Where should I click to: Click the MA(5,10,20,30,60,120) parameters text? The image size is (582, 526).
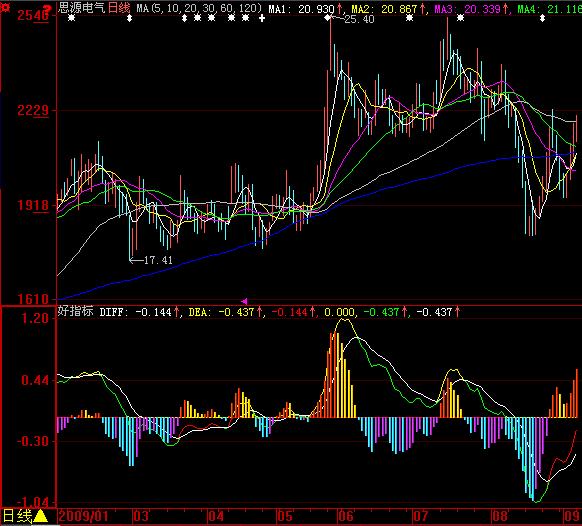199,8
